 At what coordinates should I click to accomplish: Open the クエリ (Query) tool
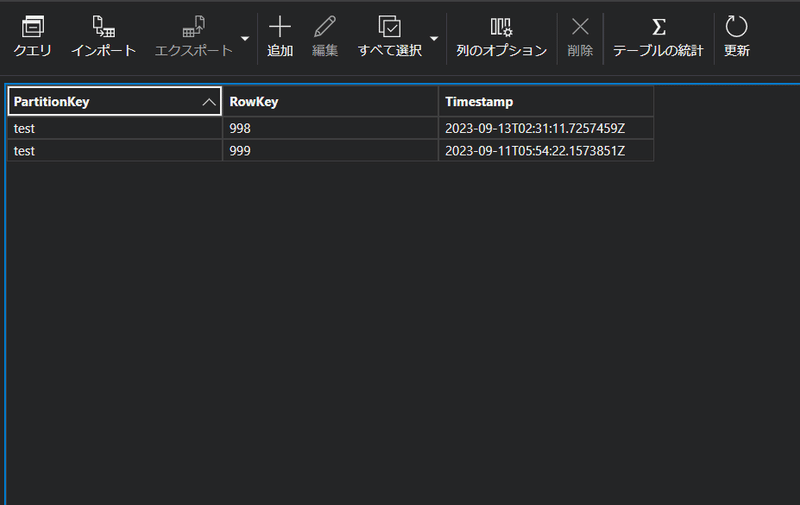(32, 37)
